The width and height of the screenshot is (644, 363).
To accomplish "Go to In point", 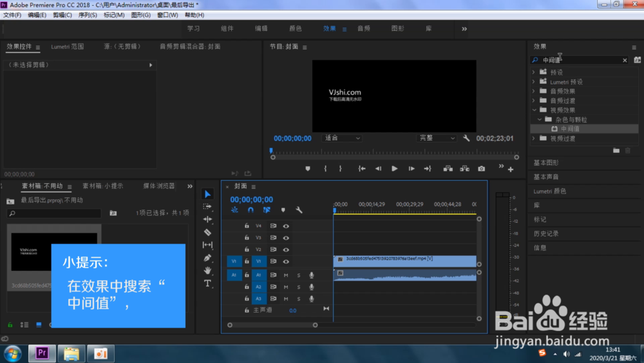I will 361,168.
